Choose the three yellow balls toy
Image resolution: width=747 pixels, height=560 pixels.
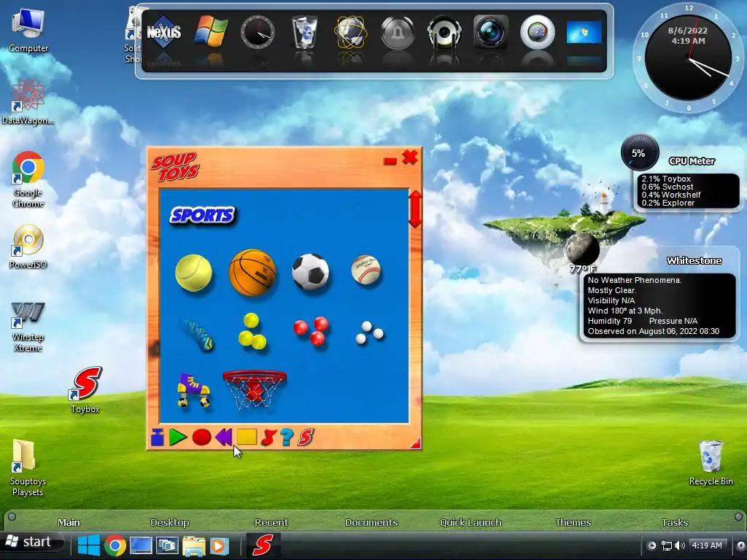[x=252, y=332]
